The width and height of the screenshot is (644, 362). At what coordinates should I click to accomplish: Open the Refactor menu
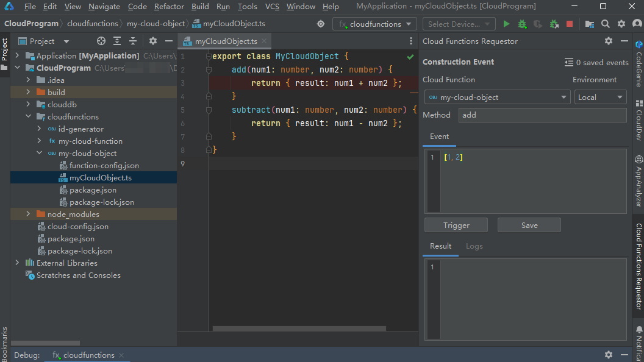[169, 7]
